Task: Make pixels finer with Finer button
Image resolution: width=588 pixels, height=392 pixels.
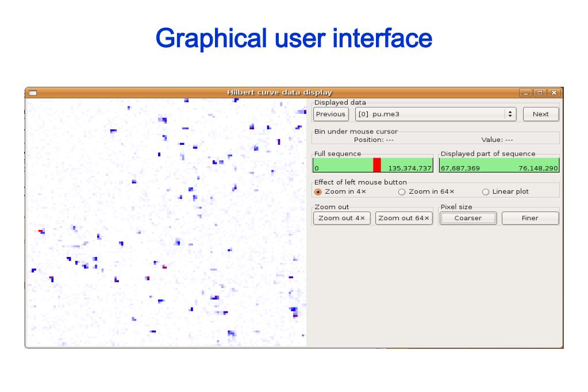Action: pyautogui.click(x=530, y=218)
